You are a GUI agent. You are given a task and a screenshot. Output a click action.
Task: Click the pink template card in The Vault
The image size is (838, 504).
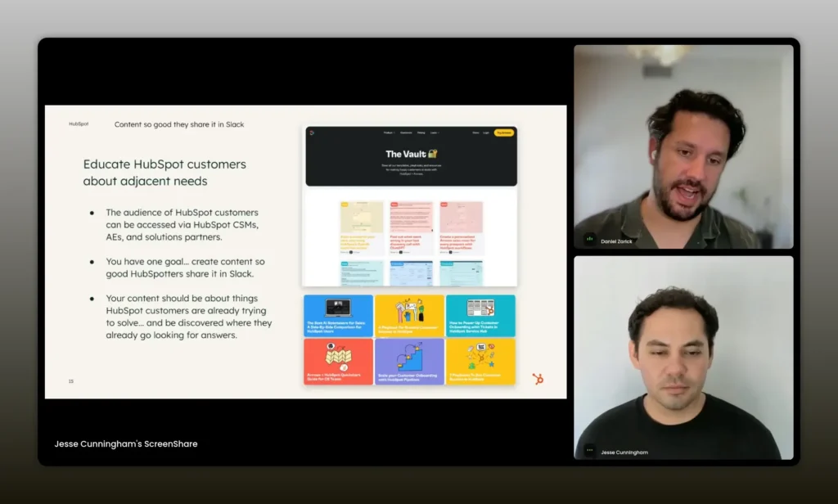tap(461, 223)
